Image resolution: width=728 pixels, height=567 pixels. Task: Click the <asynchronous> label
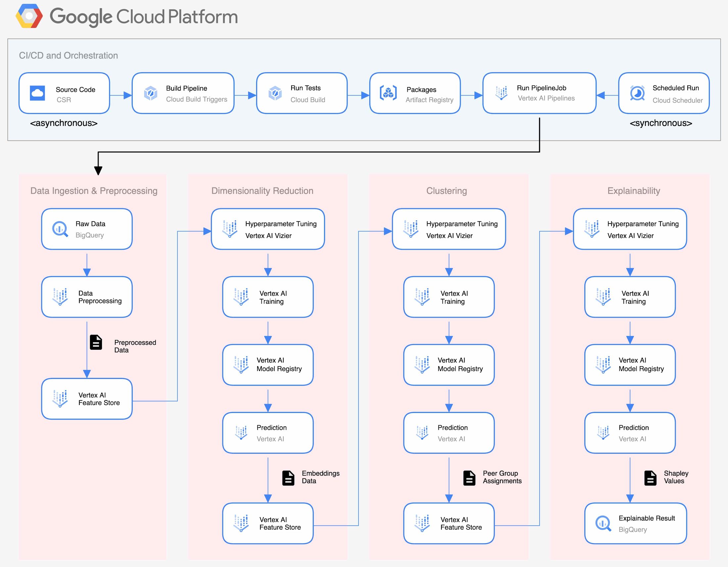pos(64,123)
